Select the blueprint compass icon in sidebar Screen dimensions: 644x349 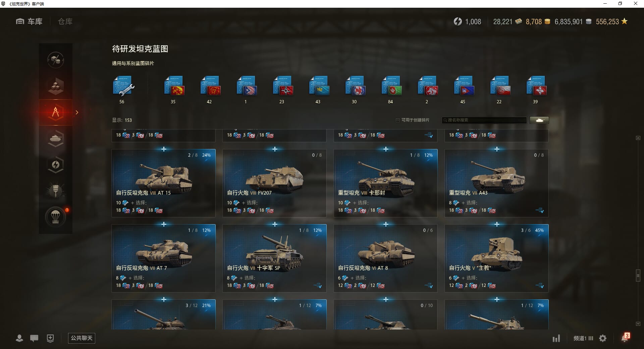(x=56, y=112)
